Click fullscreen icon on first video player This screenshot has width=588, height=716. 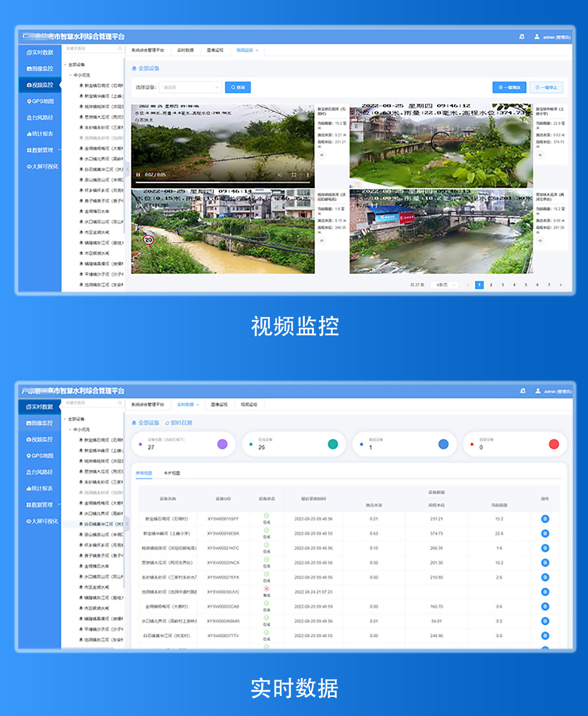pyautogui.click(x=294, y=175)
